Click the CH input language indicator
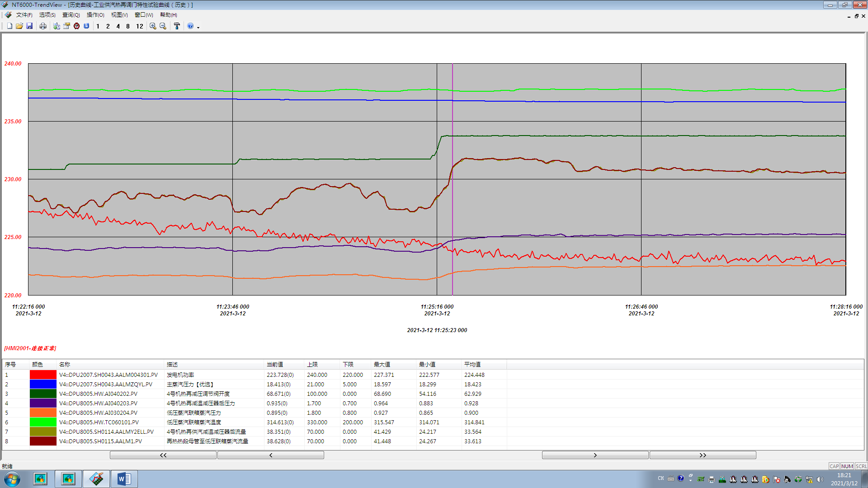The width and height of the screenshot is (868, 488). (x=661, y=479)
